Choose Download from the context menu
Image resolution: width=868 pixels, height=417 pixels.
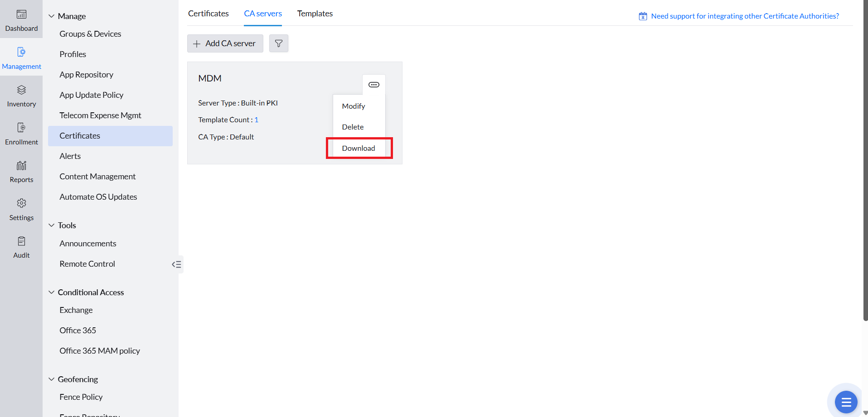359,148
